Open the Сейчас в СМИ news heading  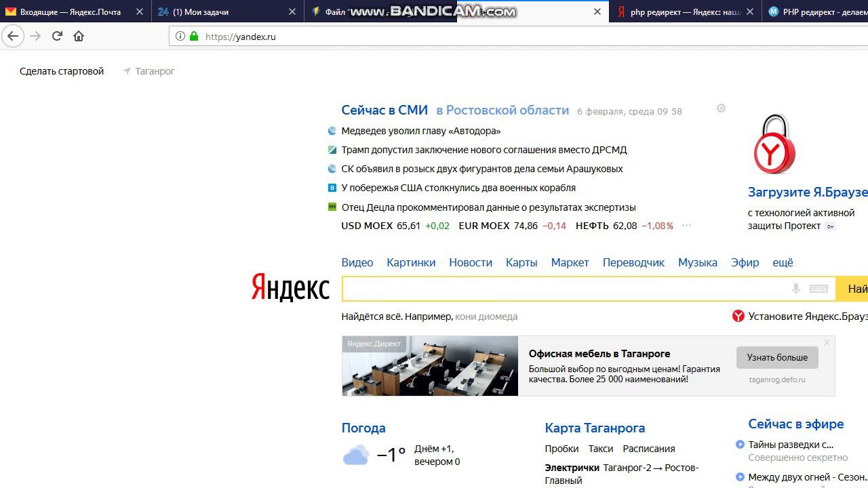pyautogui.click(x=384, y=110)
